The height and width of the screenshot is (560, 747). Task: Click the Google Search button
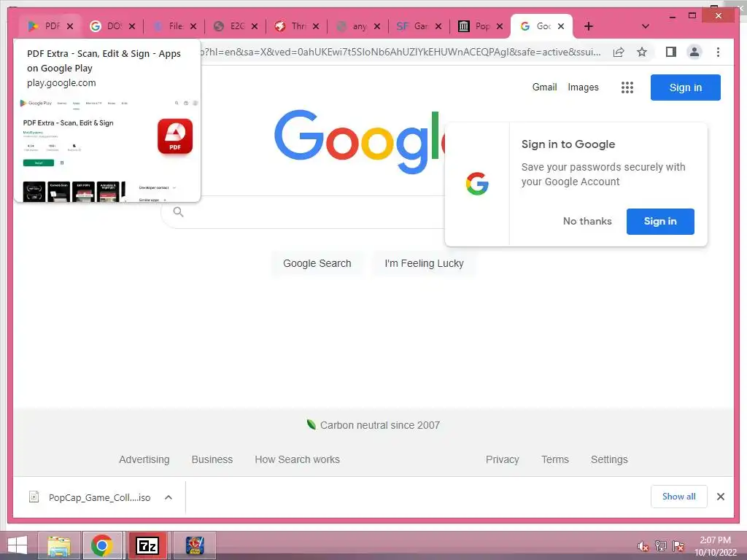(317, 263)
